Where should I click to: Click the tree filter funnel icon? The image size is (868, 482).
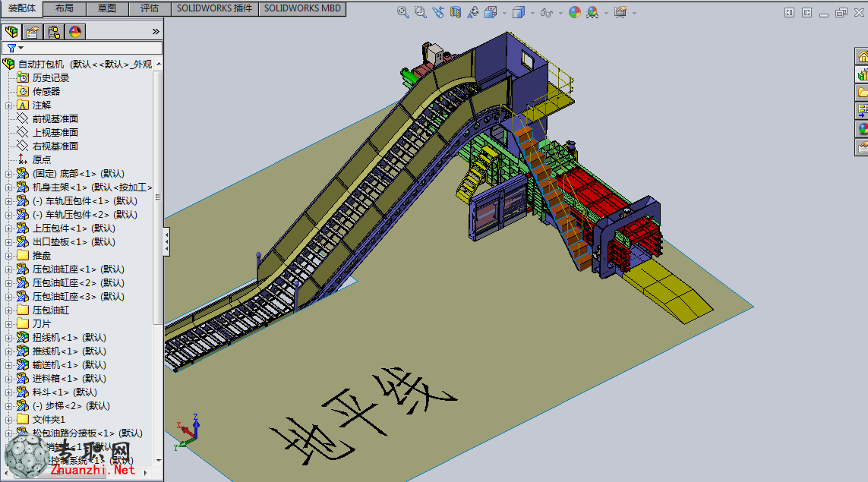[x=11, y=48]
